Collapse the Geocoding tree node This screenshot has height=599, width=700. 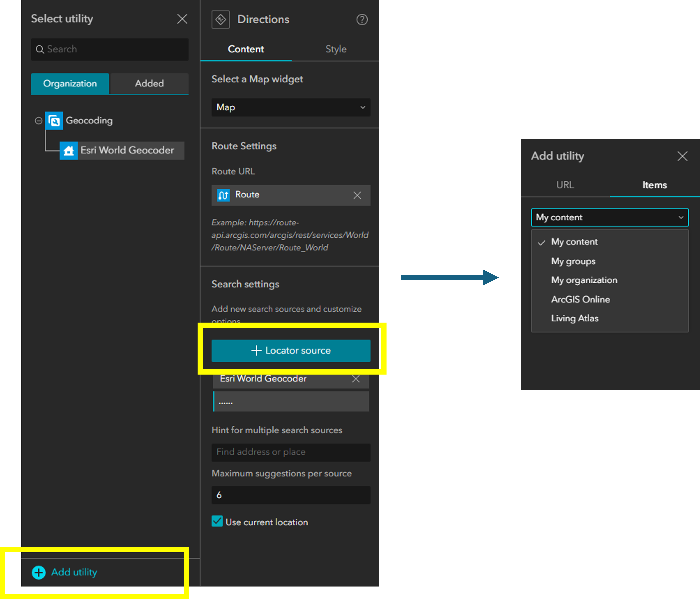pos(39,121)
